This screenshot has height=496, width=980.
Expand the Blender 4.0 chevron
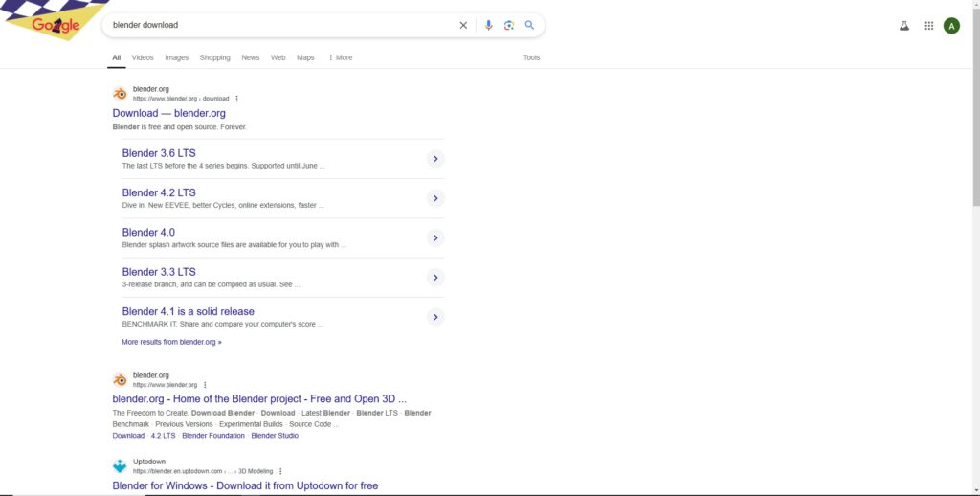pos(435,237)
